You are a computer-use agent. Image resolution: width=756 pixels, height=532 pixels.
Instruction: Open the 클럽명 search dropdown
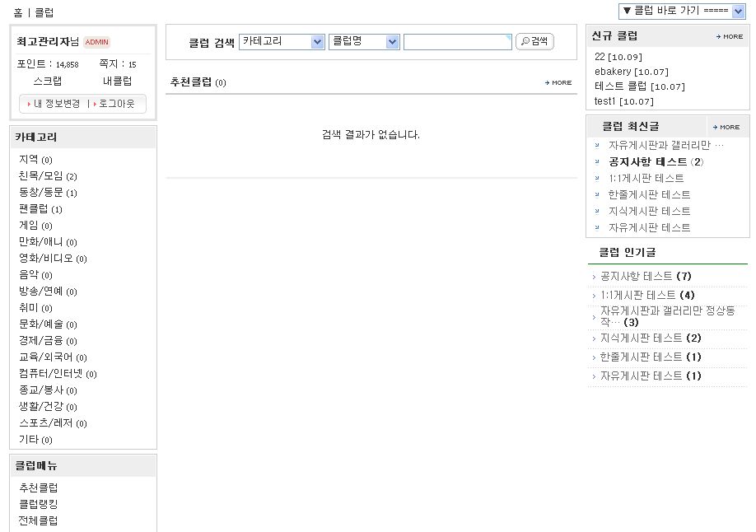[364, 42]
